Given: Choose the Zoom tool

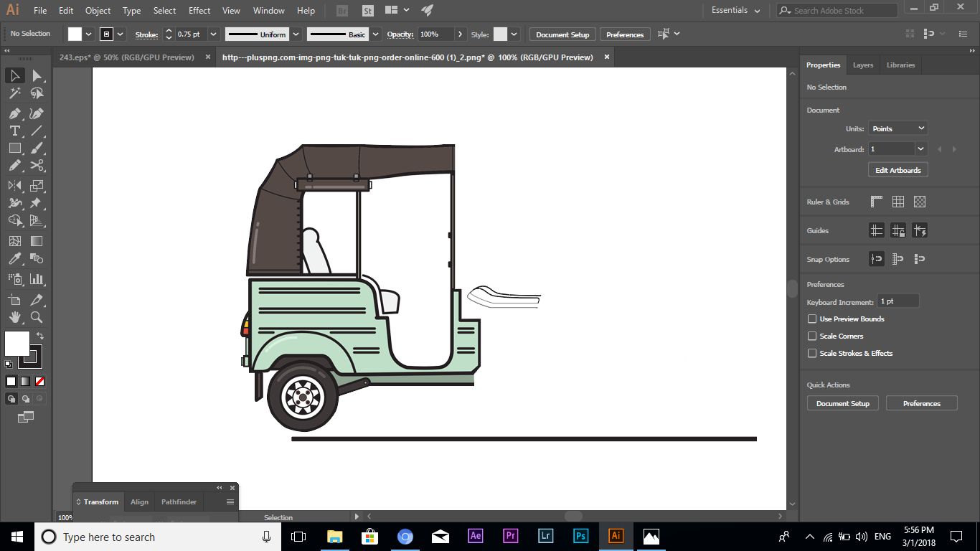Looking at the screenshot, I should coord(36,317).
